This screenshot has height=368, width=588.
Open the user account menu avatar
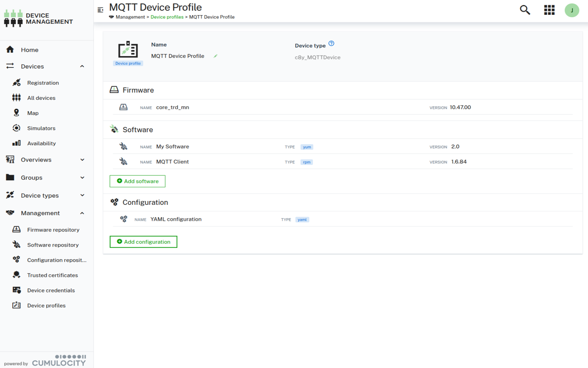[x=572, y=10]
